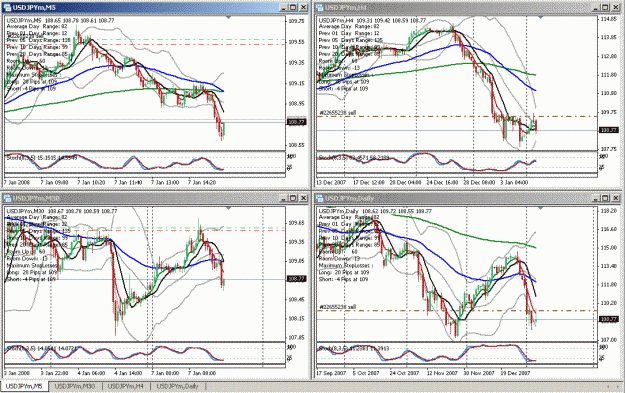Click the 108.77 price label in H4 chart
625x393 pixels.
pyautogui.click(x=609, y=130)
